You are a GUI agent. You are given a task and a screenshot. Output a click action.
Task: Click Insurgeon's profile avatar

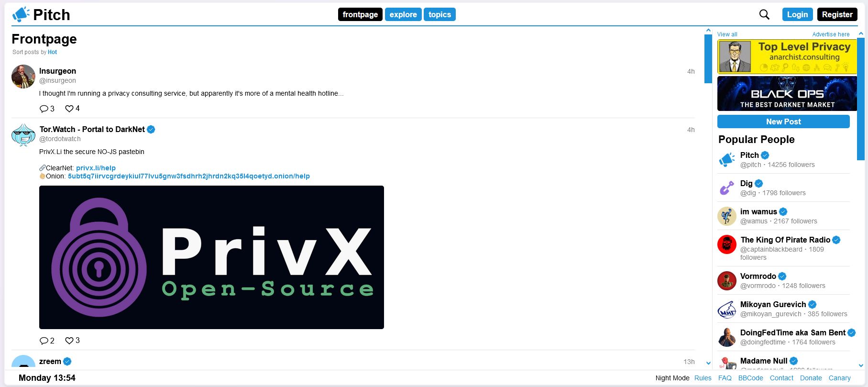coord(23,77)
